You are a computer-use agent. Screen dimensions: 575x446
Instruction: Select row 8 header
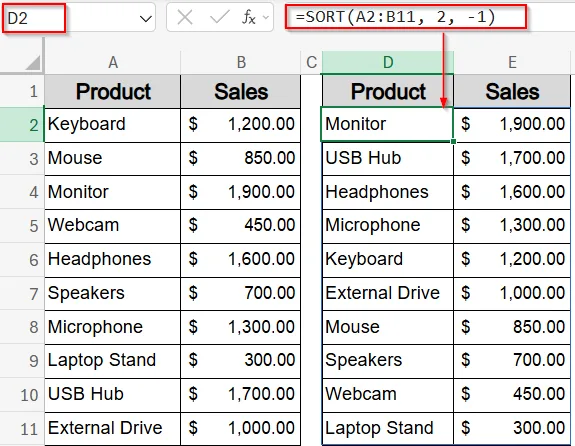coord(22,327)
